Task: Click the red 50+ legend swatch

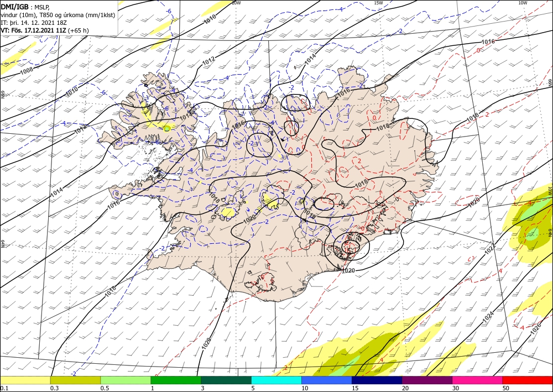Action: tap(528, 380)
